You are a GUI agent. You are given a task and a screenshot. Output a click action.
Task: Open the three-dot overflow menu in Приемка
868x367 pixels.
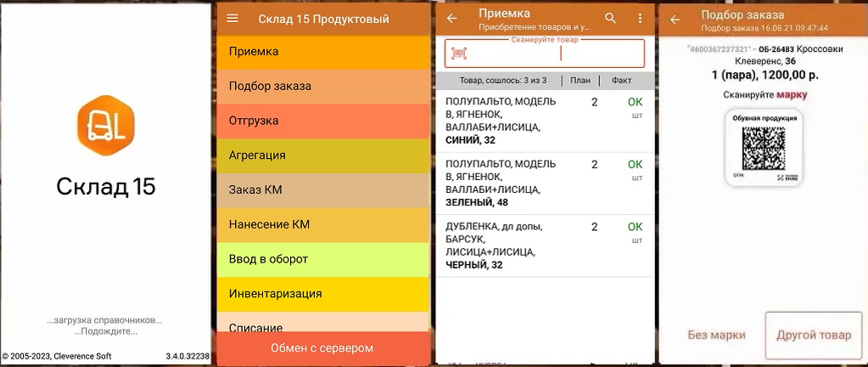point(640,19)
